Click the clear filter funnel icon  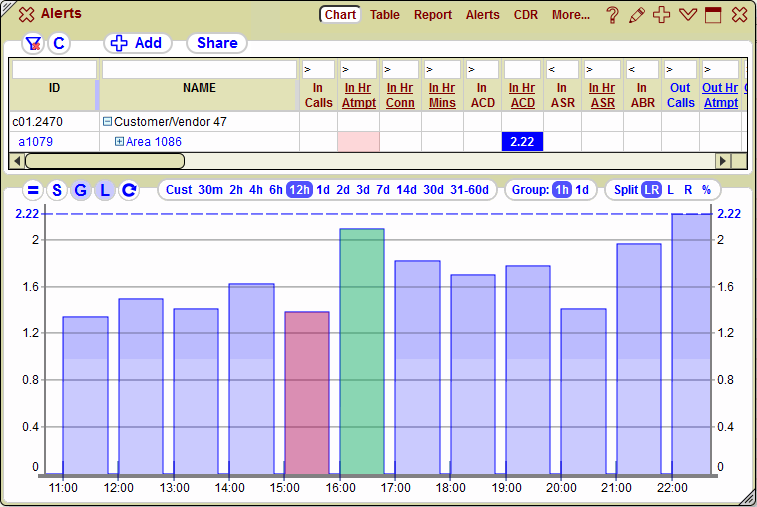click(x=33, y=43)
